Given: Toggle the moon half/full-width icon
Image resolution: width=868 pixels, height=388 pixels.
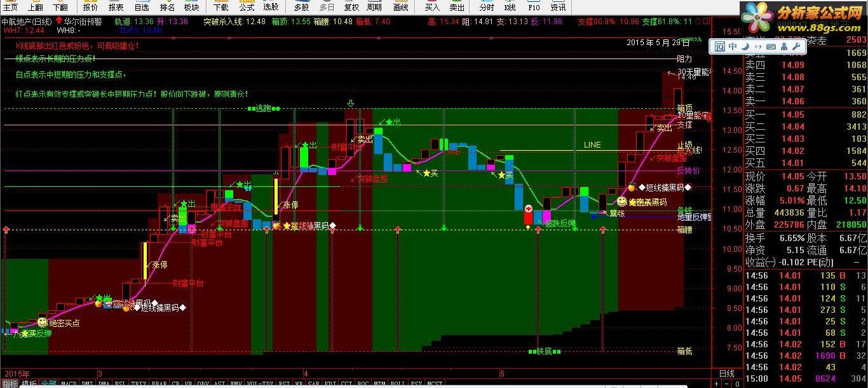Looking at the screenshot, I should [745, 46].
